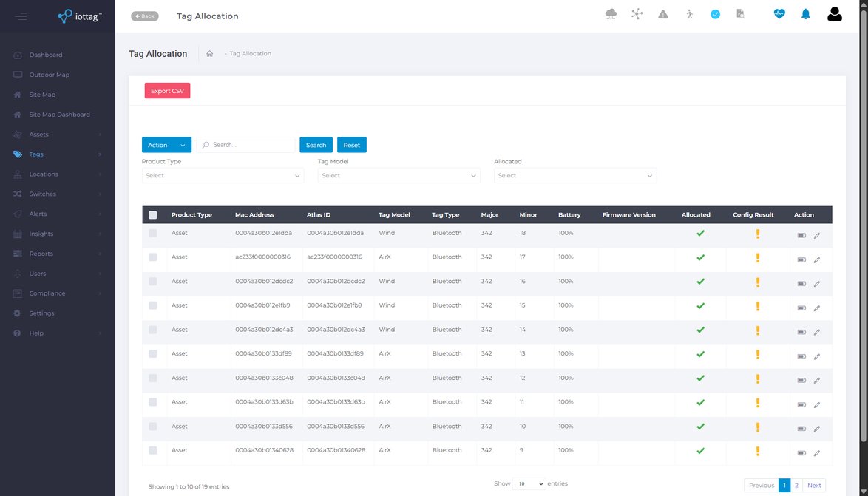
Task: Click the Back button
Action: 144,16
